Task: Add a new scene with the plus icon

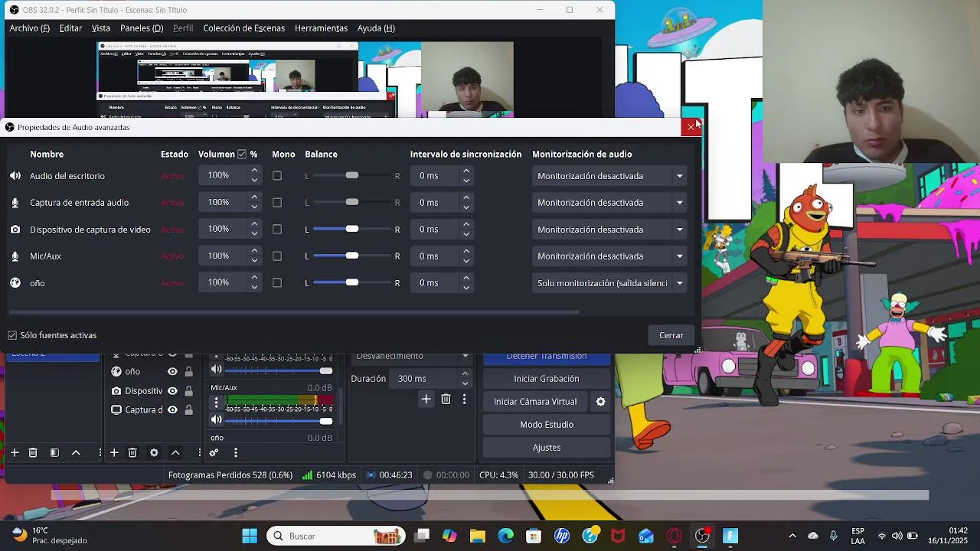Action: coord(15,453)
